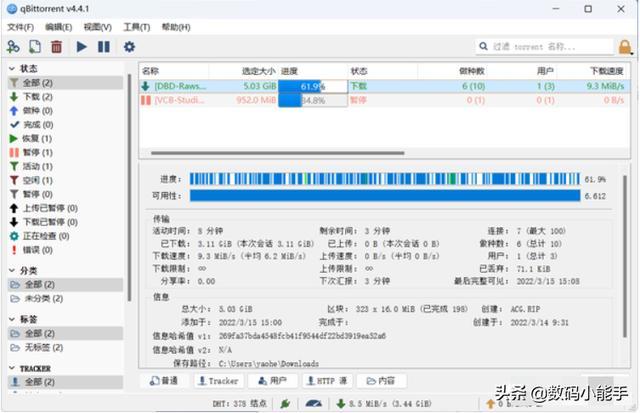
Task: Click the magnifier icon in filter box
Action: [483, 47]
